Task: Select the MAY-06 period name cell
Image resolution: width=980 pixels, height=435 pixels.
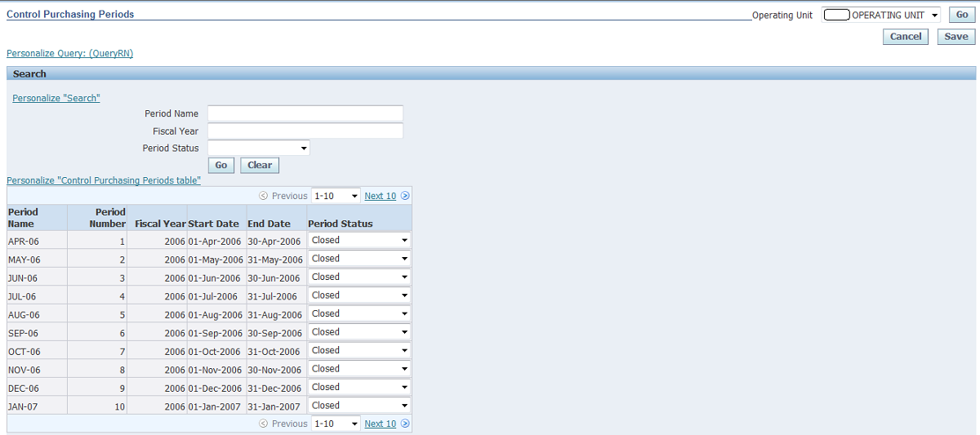Action: click(x=38, y=260)
